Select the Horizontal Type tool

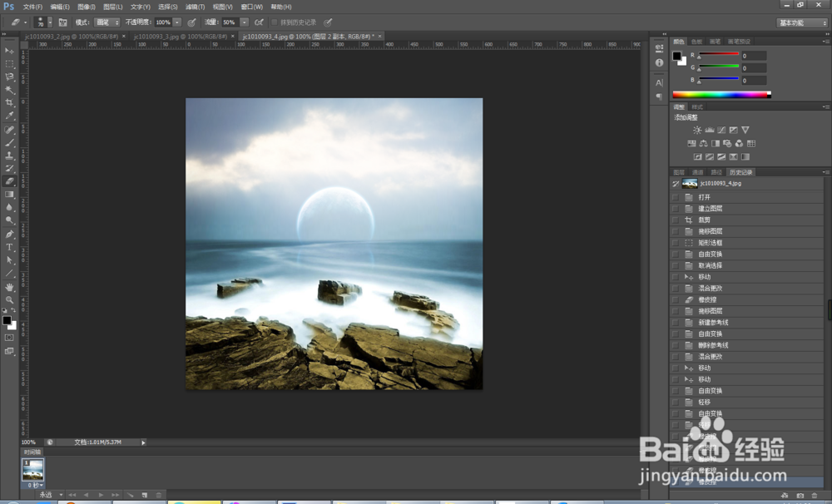click(9, 247)
